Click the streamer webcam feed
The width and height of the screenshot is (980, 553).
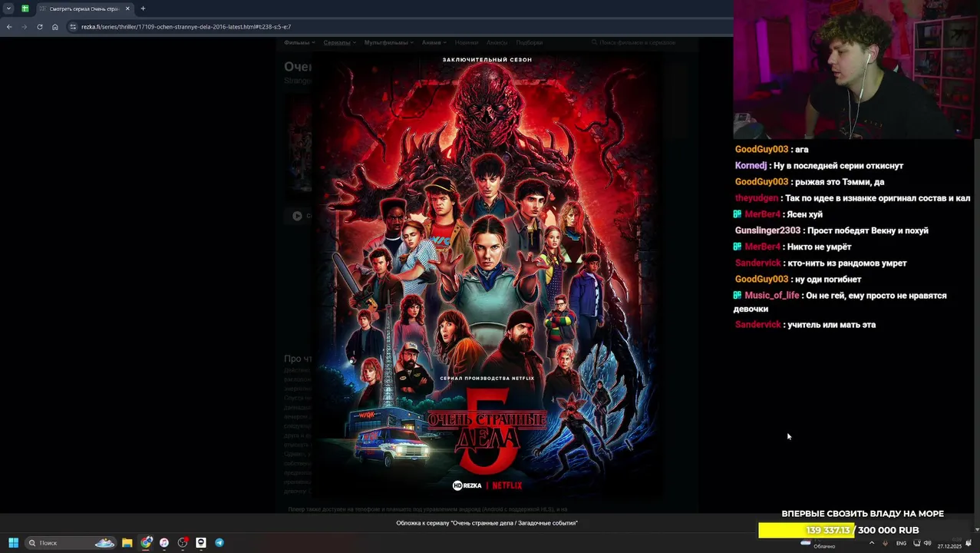pyautogui.click(x=856, y=69)
